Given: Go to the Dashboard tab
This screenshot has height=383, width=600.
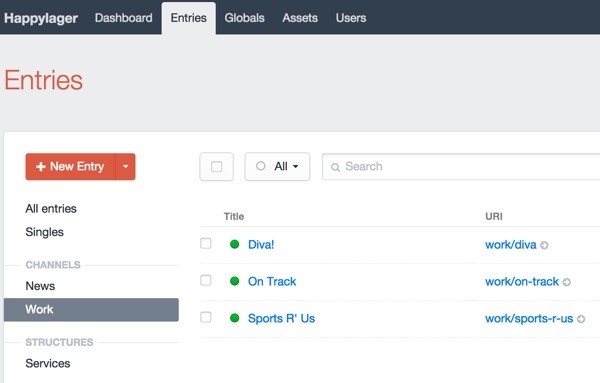Looking at the screenshot, I should [124, 18].
